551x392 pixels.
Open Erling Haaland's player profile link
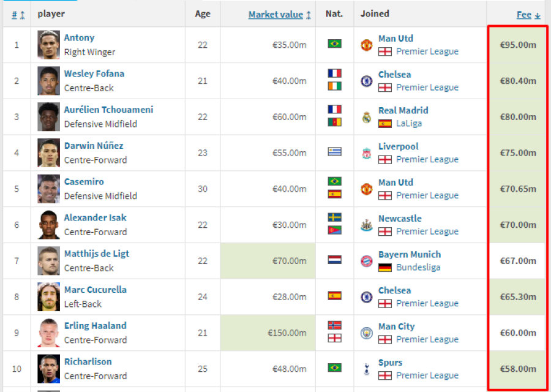(x=96, y=326)
